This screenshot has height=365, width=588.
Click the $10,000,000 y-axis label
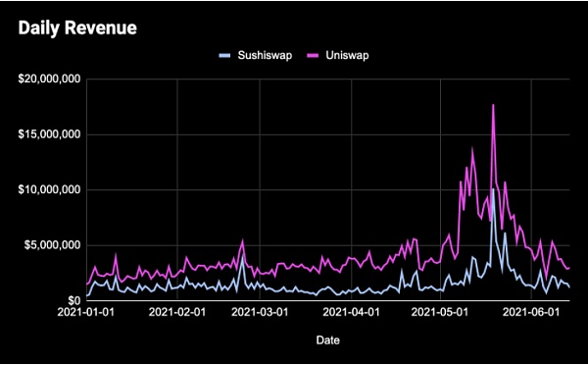[49, 189]
